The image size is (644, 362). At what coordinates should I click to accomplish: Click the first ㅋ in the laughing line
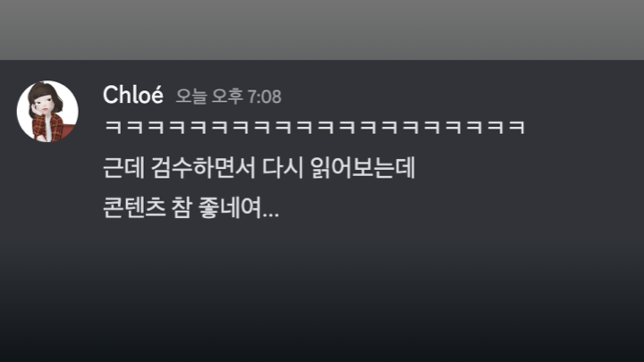tap(114, 127)
